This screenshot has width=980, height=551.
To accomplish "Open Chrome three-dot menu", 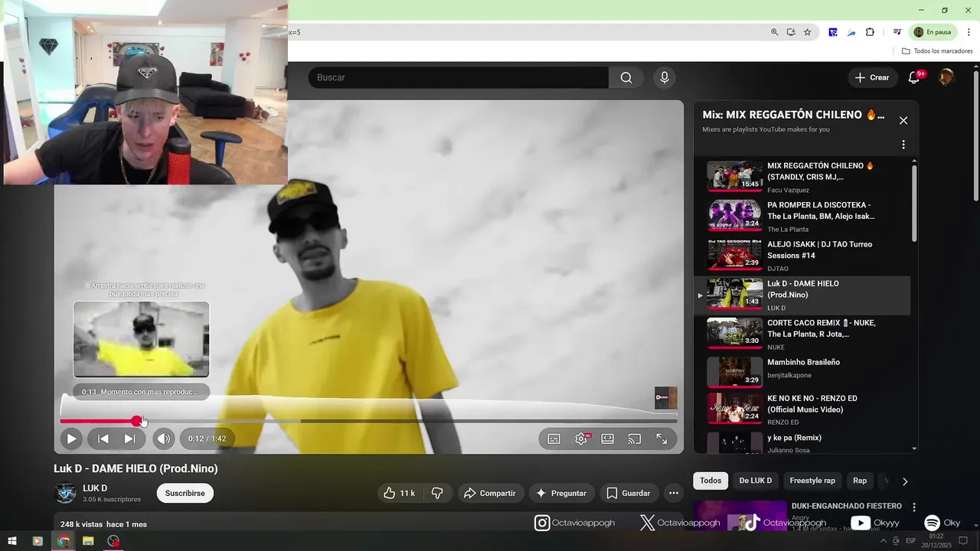I will tap(969, 32).
